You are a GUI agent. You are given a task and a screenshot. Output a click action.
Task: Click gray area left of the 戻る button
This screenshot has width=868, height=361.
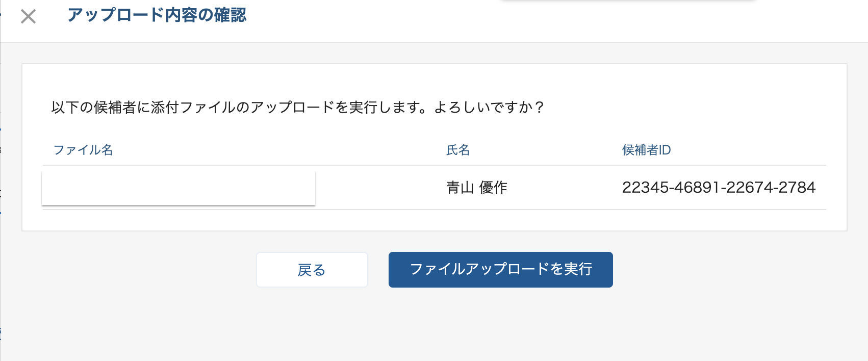click(138, 270)
